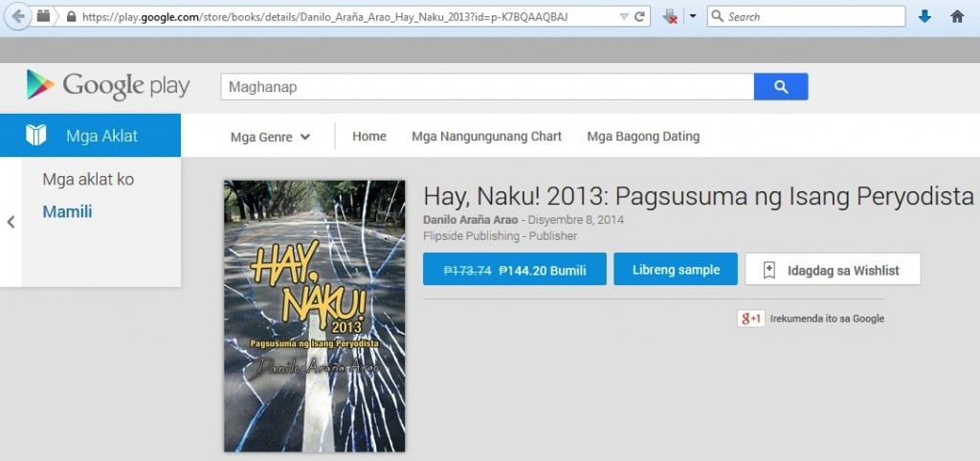Click the g+1 recommend button
The height and width of the screenshot is (461, 980).
click(750, 318)
